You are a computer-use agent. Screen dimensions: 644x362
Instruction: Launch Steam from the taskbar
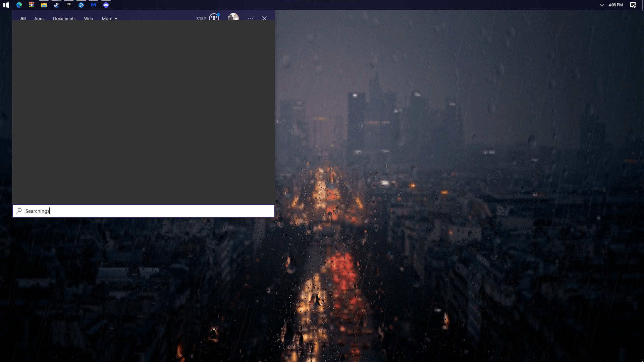pyautogui.click(x=56, y=5)
